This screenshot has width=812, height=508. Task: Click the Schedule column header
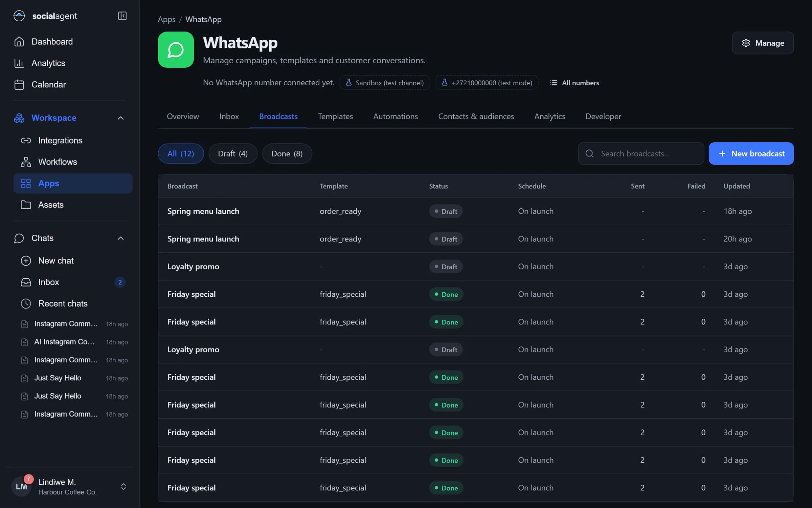(532, 186)
